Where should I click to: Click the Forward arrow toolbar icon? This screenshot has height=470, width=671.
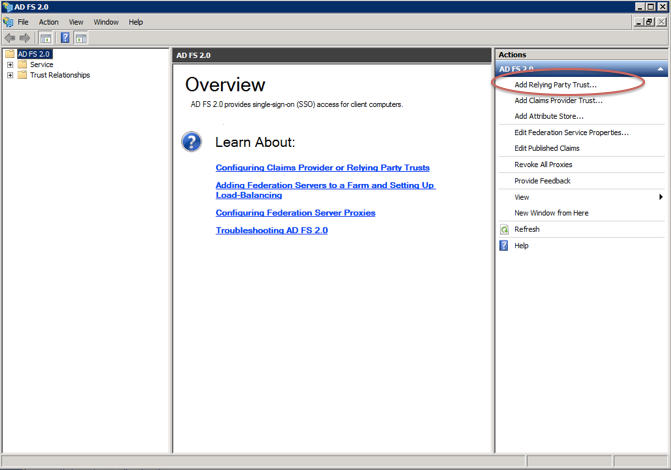pyautogui.click(x=25, y=38)
